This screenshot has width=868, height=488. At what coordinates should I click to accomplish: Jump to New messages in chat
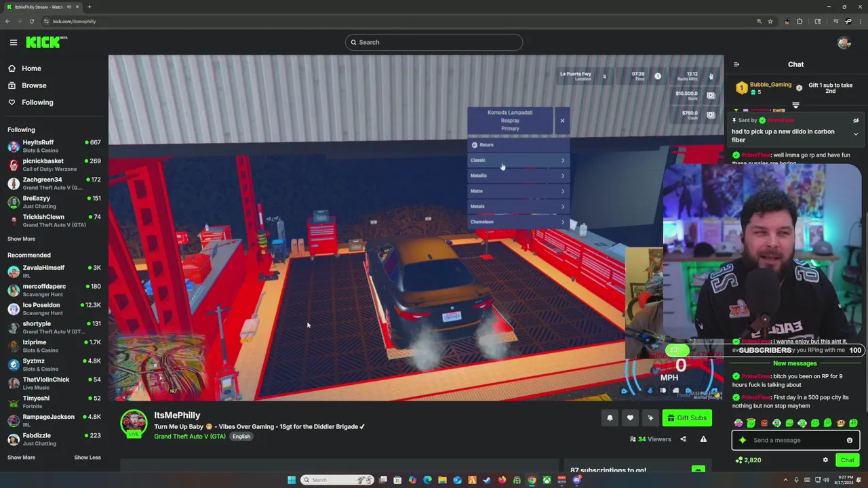point(795,363)
